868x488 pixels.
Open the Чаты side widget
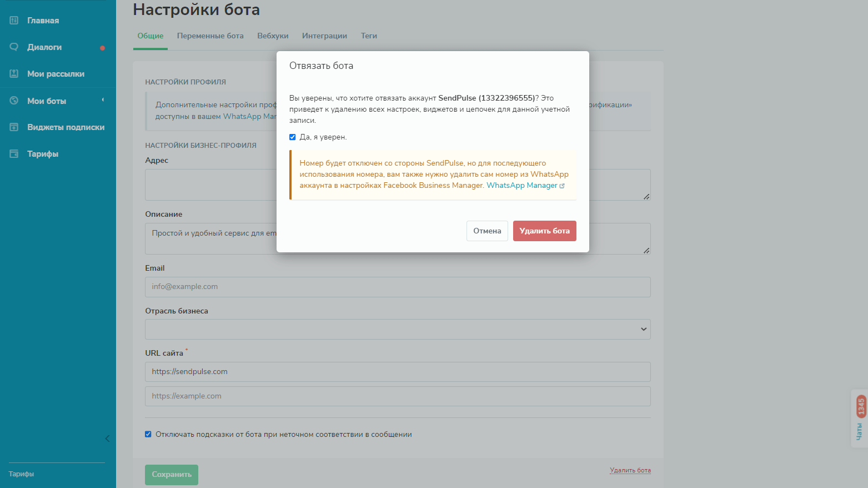tap(860, 419)
